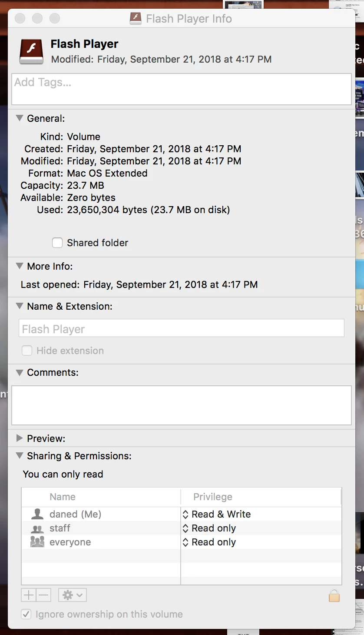
Task: Click the Created date value
Action: click(x=154, y=149)
